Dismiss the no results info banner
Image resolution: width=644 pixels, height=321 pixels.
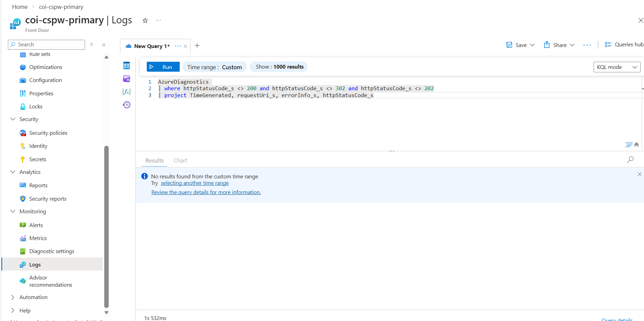coord(640,174)
